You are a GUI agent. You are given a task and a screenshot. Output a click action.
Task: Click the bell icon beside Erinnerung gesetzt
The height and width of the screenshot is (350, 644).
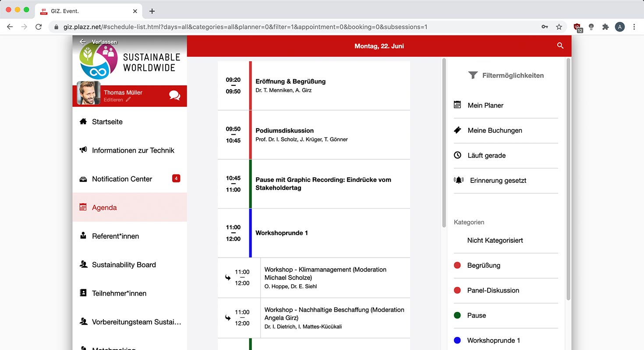[x=459, y=180]
